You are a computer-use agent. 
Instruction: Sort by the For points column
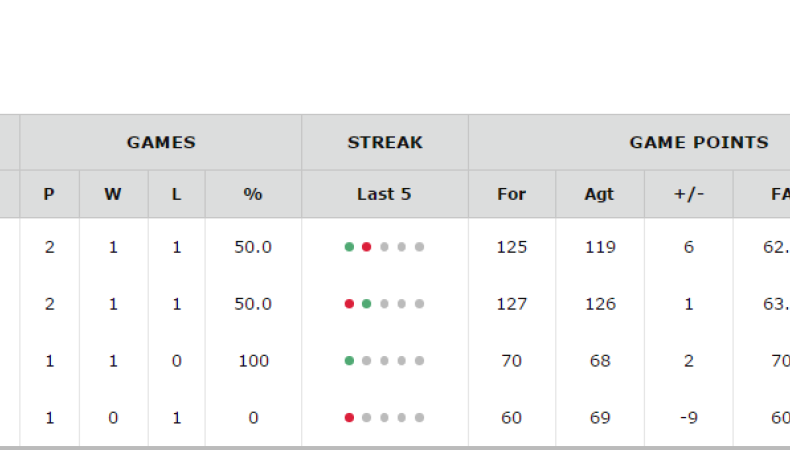pyautogui.click(x=511, y=194)
